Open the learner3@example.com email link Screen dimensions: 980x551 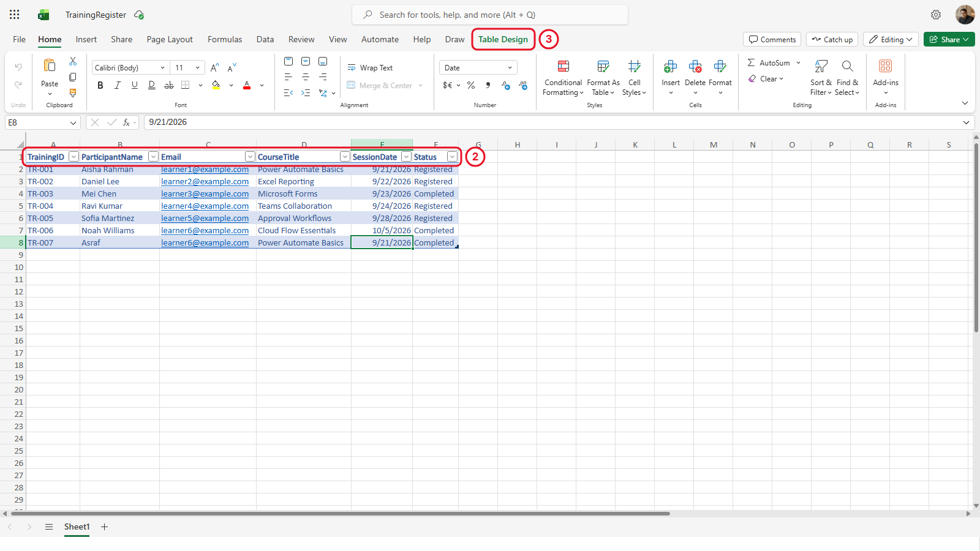point(205,194)
